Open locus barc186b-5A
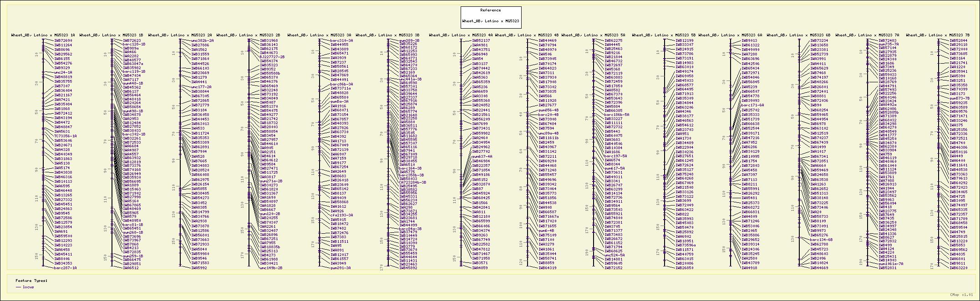 (x=617, y=115)
